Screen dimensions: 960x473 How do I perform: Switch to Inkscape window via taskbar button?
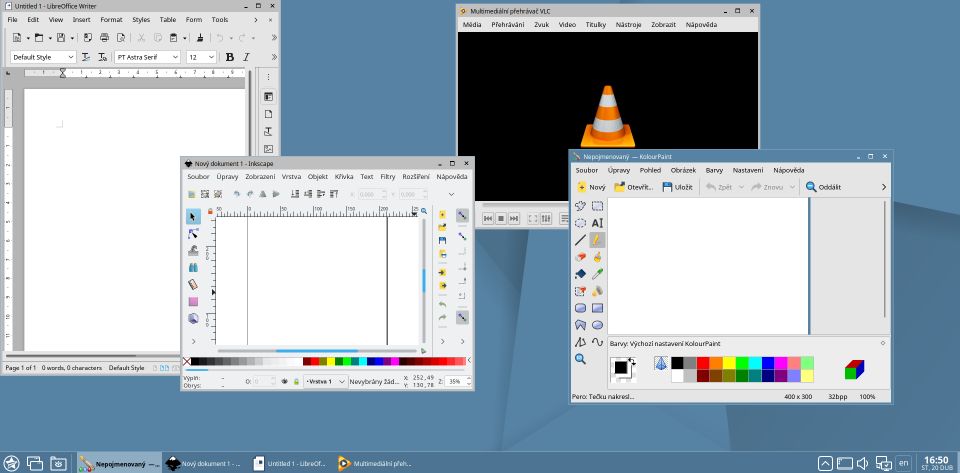coord(204,464)
